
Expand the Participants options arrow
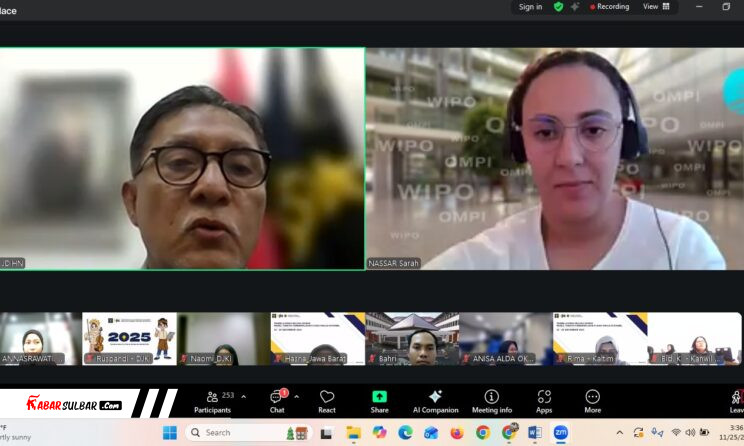pos(243,396)
